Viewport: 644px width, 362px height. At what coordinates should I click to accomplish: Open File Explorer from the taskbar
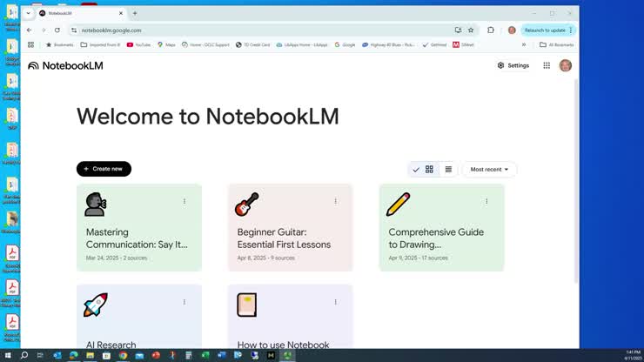pos(90,355)
